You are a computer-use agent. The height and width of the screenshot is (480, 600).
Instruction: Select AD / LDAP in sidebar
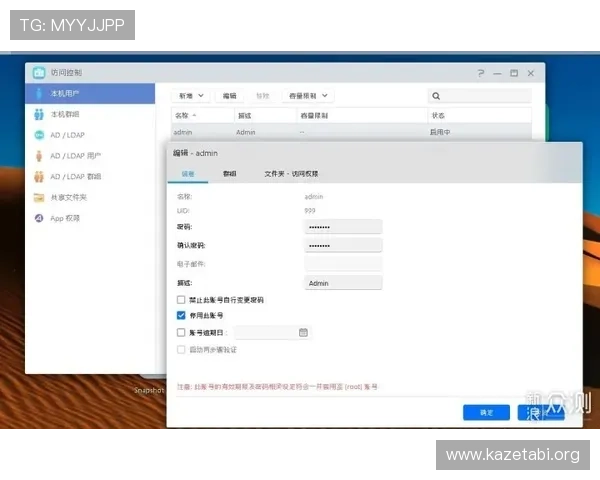point(90,135)
